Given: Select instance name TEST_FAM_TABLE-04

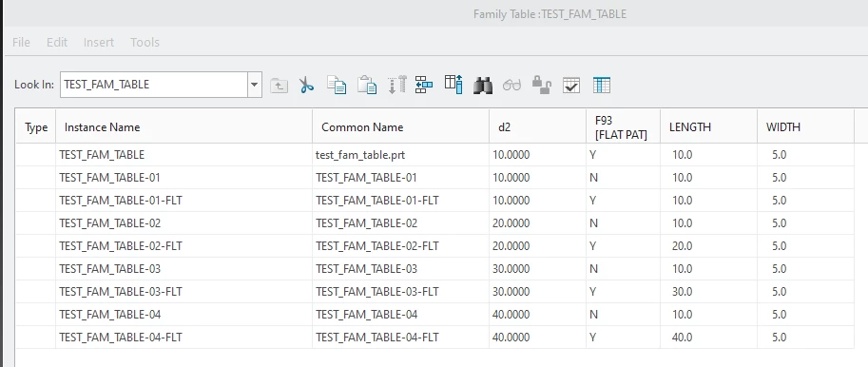Looking at the screenshot, I should [183, 315].
